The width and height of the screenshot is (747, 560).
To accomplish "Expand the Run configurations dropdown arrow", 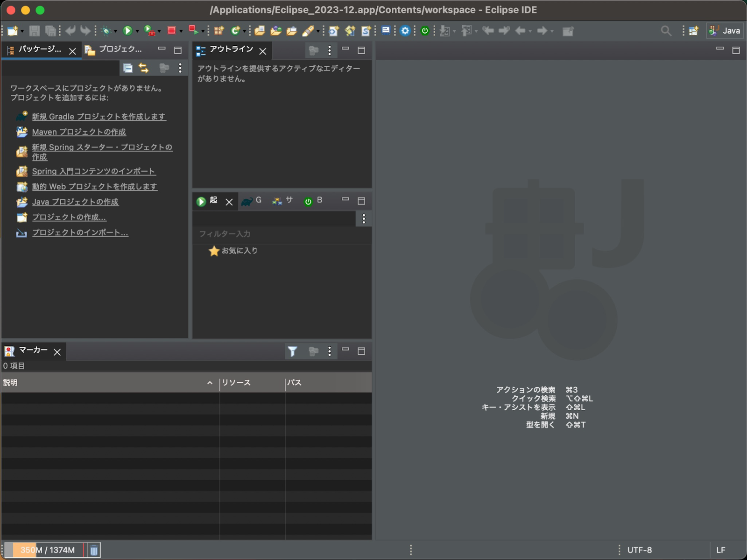I will coord(137,31).
